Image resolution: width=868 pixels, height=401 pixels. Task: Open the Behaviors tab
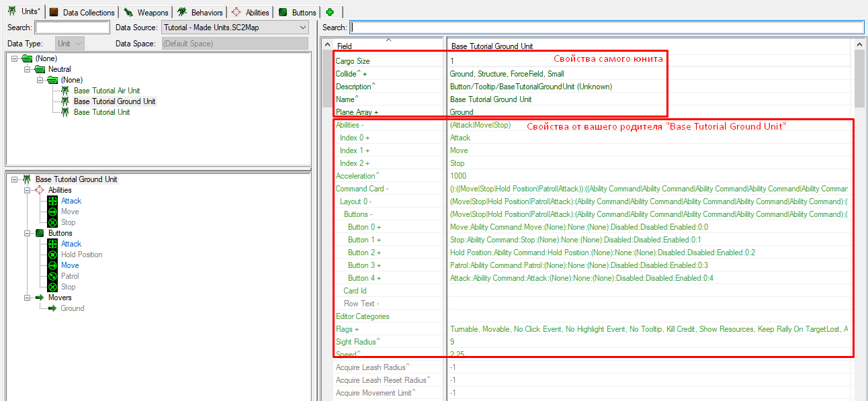point(200,12)
